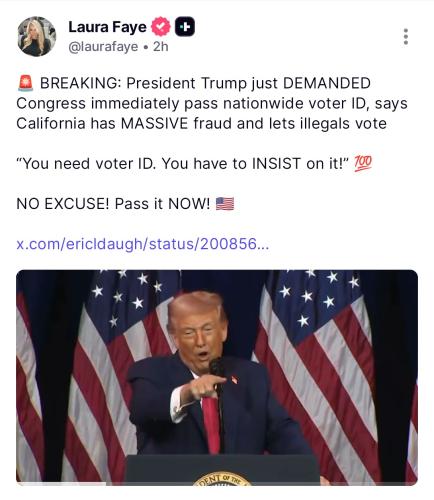Open Laura Faye's profile picture
Screen dimensions: 434x500
36,36
